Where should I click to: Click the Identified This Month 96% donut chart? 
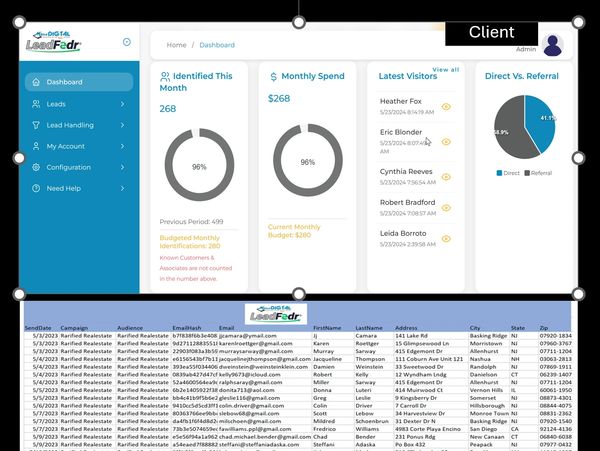(x=199, y=165)
